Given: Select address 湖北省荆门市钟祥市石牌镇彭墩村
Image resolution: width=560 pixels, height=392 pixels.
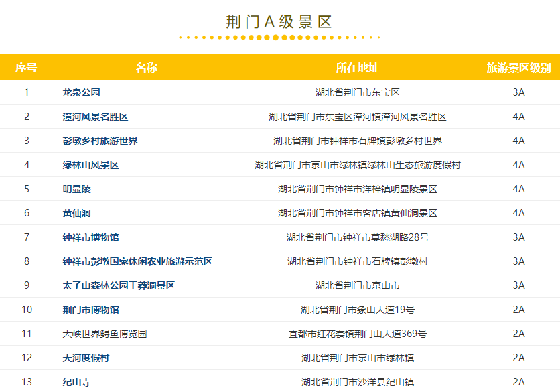Looking at the screenshot, I should (x=358, y=261).
